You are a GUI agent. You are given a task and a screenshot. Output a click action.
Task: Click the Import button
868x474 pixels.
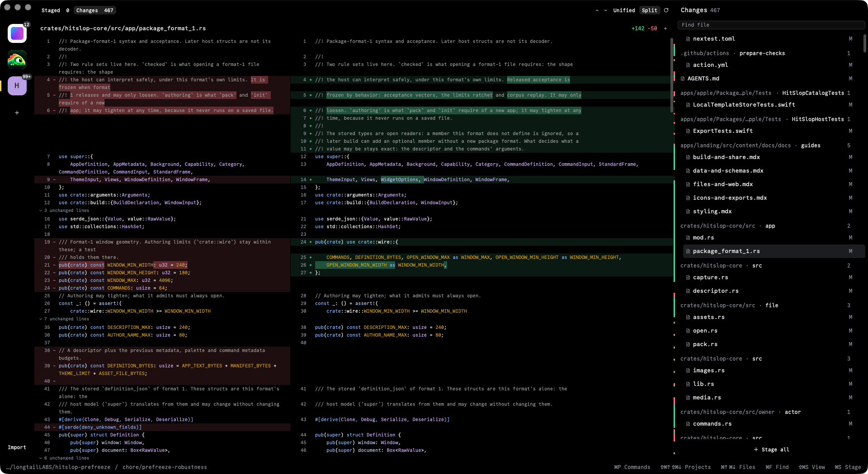(17, 447)
